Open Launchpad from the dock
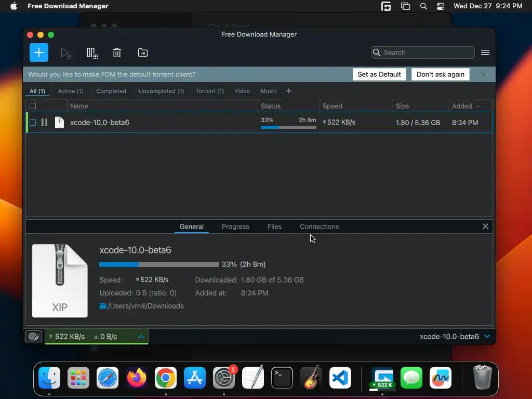 [78, 378]
